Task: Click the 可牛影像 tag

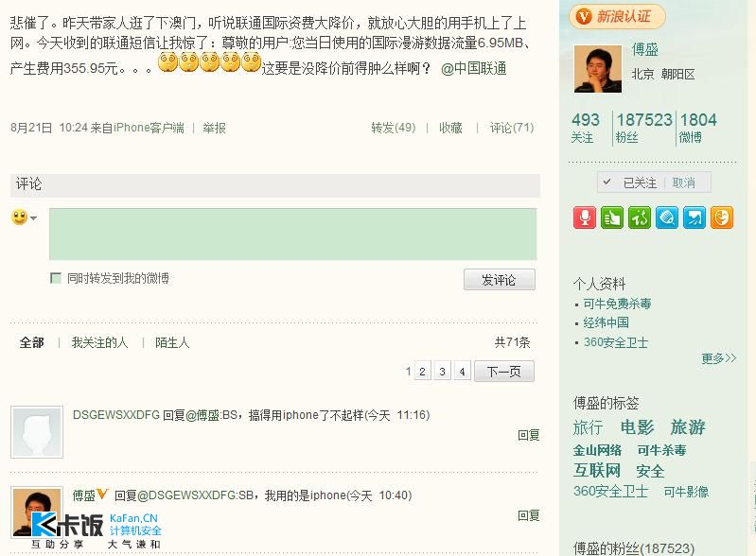Action: click(x=686, y=492)
